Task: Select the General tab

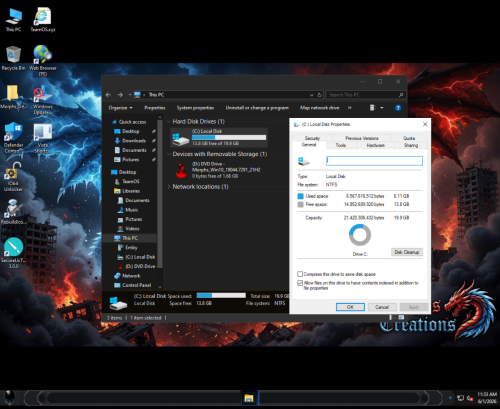Action: [309, 145]
